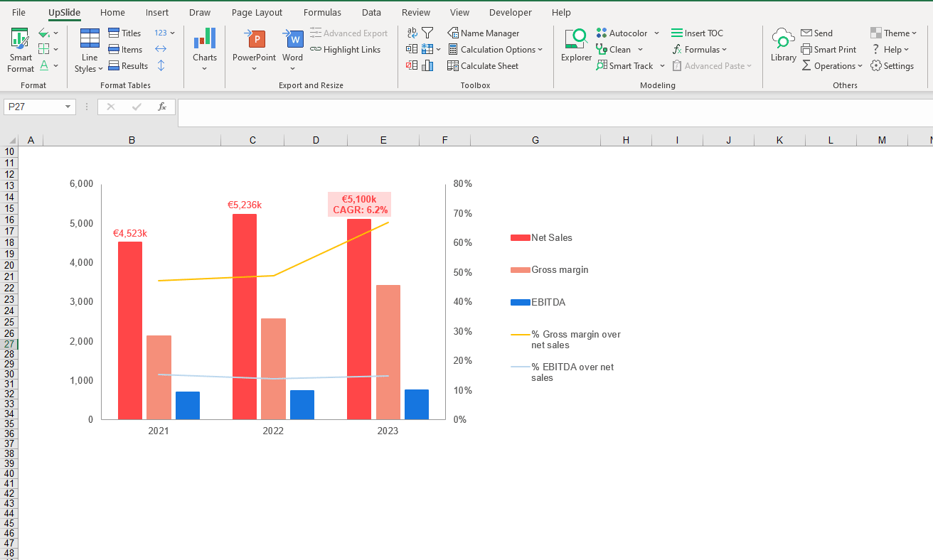Open the Developer menu tab
933x560 pixels.
click(510, 12)
